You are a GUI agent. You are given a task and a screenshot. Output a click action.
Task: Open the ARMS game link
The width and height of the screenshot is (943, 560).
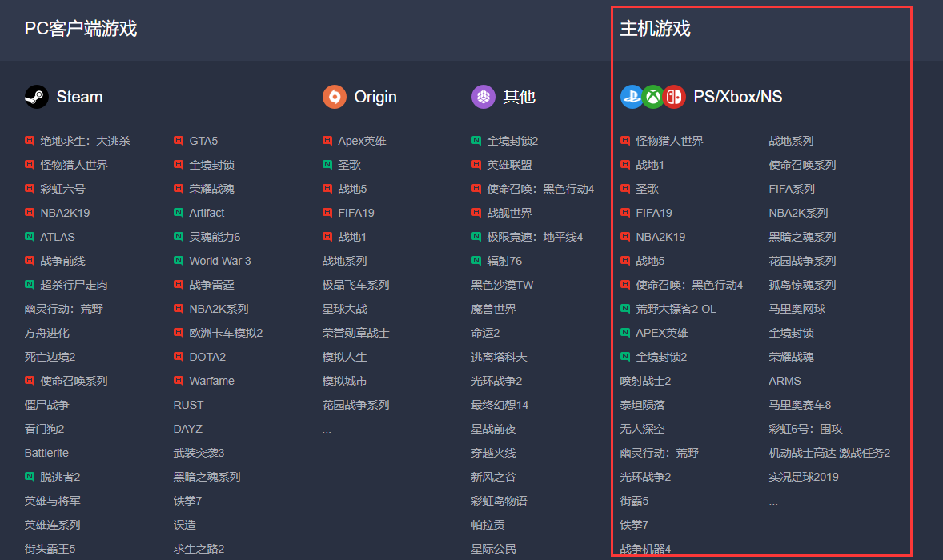[x=784, y=381]
